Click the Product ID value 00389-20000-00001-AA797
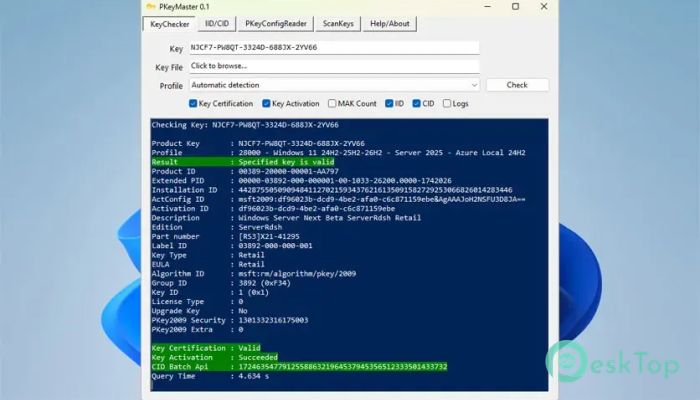700x400 pixels. click(x=288, y=171)
